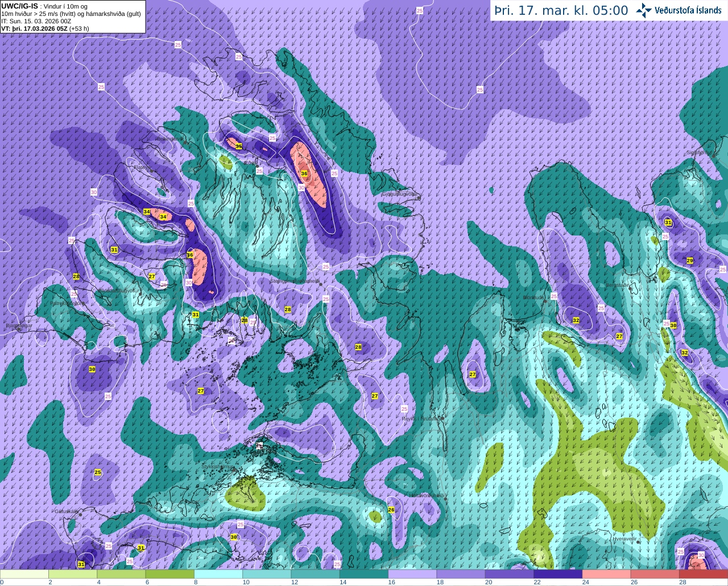Click the yellow 31 gust marker below Siglufjörður

668,222
